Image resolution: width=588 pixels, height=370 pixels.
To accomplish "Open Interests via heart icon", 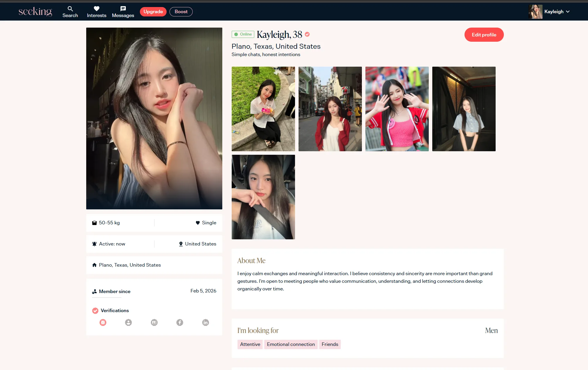I will (x=96, y=9).
